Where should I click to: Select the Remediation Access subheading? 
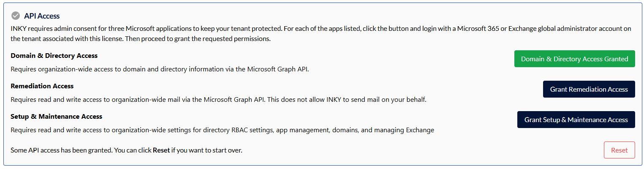tap(42, 86)
